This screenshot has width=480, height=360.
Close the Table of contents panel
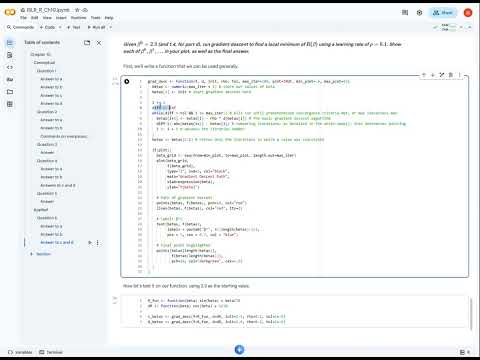pyautogui.click(x=99, y=43)
